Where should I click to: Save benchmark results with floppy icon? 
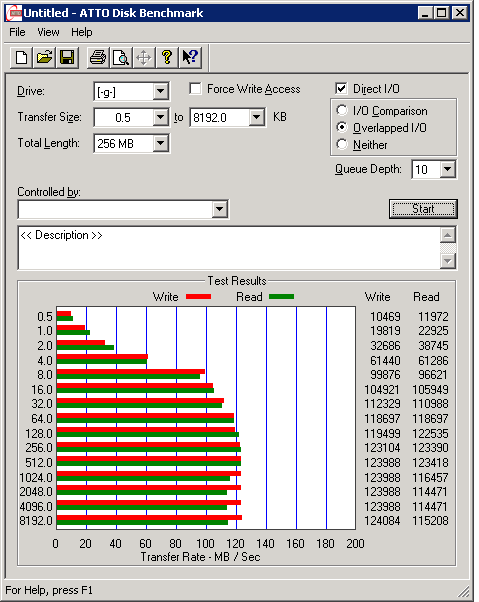pos(67,58)
